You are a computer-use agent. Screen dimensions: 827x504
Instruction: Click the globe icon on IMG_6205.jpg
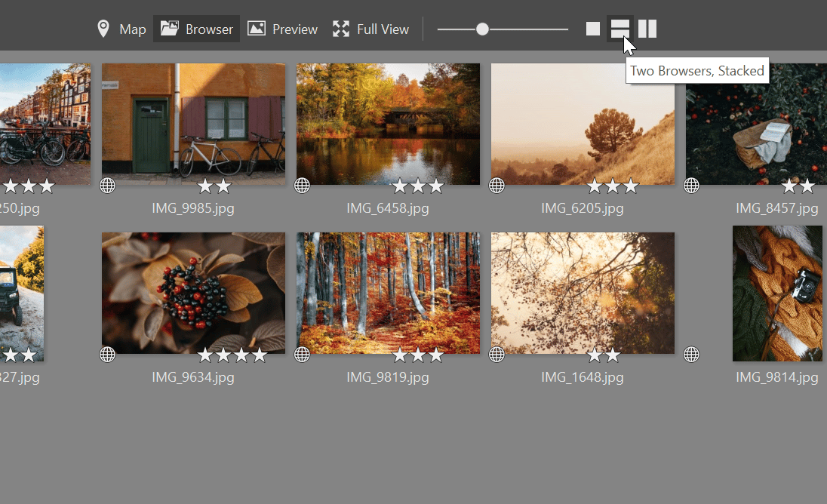point(497,186)
